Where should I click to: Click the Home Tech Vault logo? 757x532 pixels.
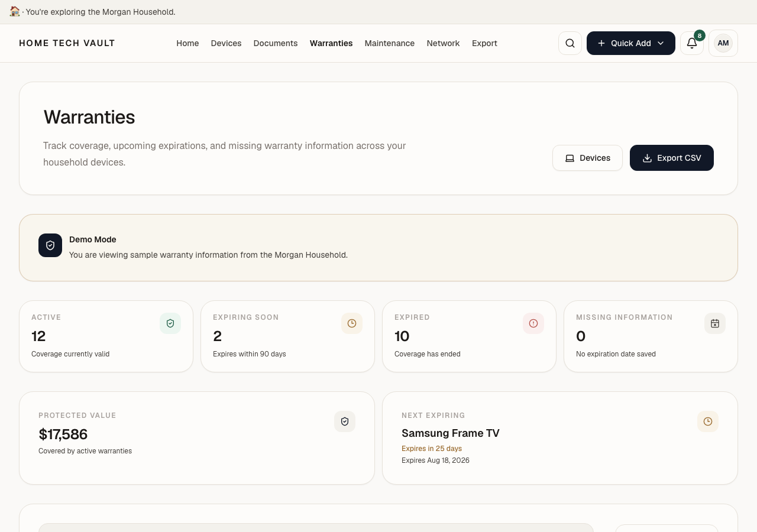(67, 43)
